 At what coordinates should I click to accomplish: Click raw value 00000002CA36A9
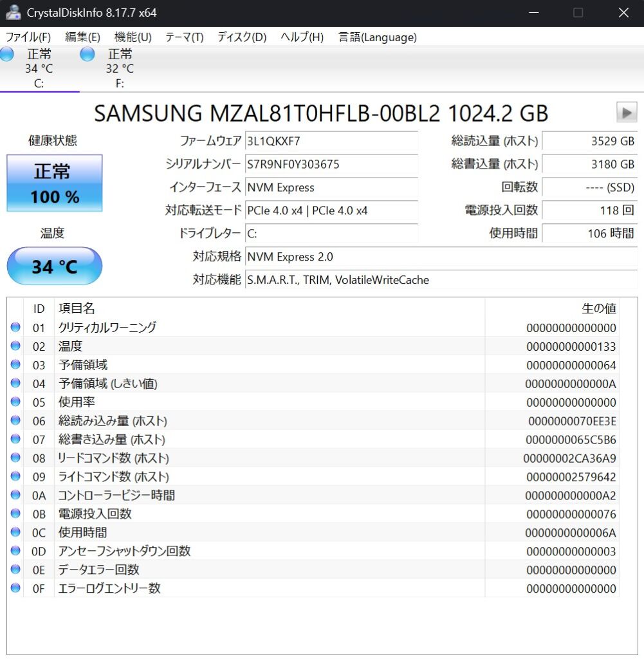tap(569, 458)
